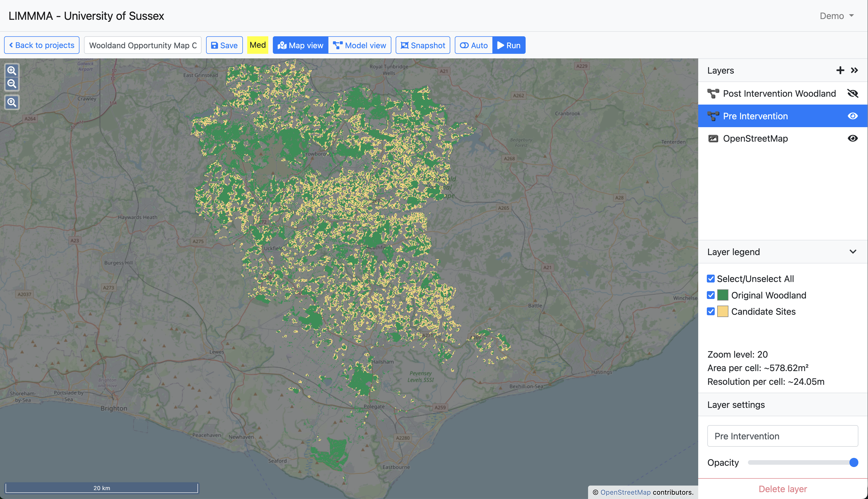Run the model with Run button
The image size is (868, 499).
pos(509,45)
